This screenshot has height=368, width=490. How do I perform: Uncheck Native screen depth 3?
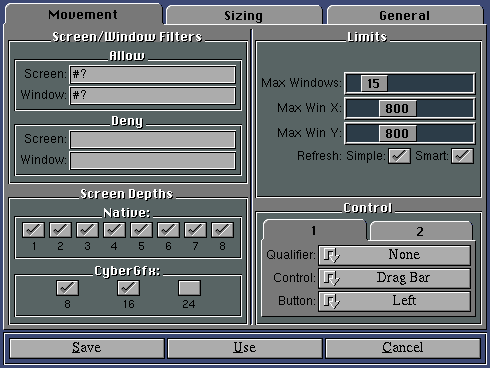tap(87, 230)
